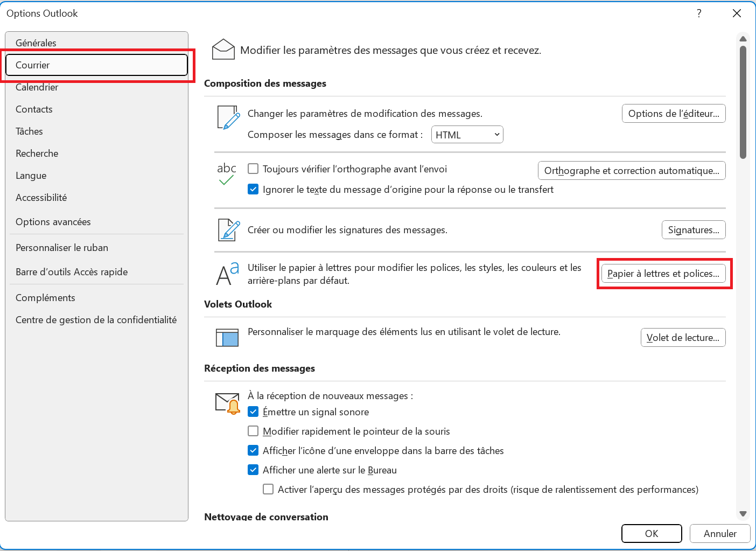Click the scrollbar up arrow
756x551 pixels.
(743, 39)
